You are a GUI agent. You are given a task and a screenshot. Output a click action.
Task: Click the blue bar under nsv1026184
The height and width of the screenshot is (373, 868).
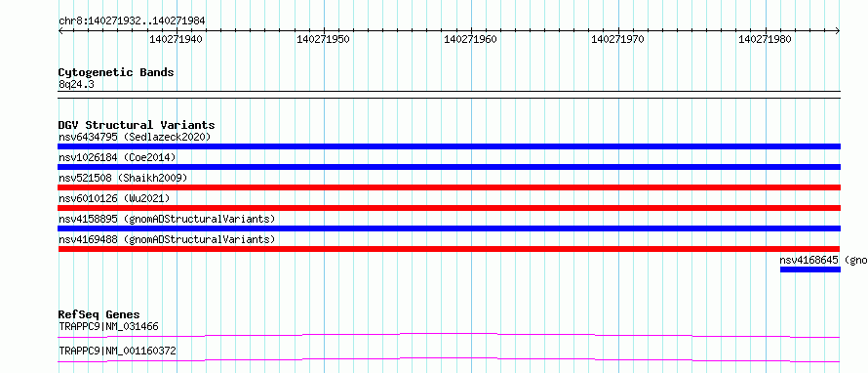click(x=449, y=167)
